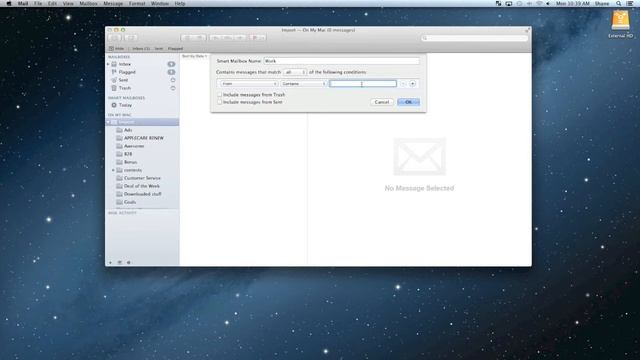Select the Inbox mailbox in sidebar
The height and width of the screenshot is (360, 640).
pos(124,64)
